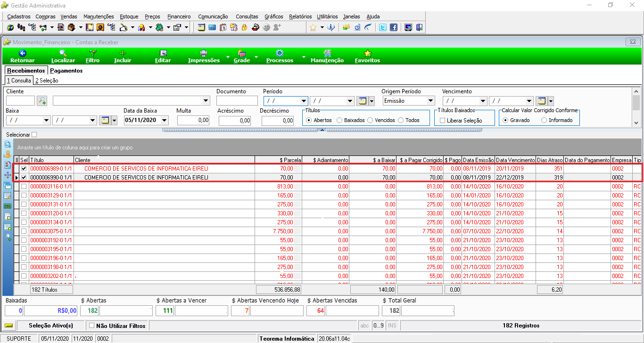Open the first Vencimento date dropdown

click(x=483, y=101)
